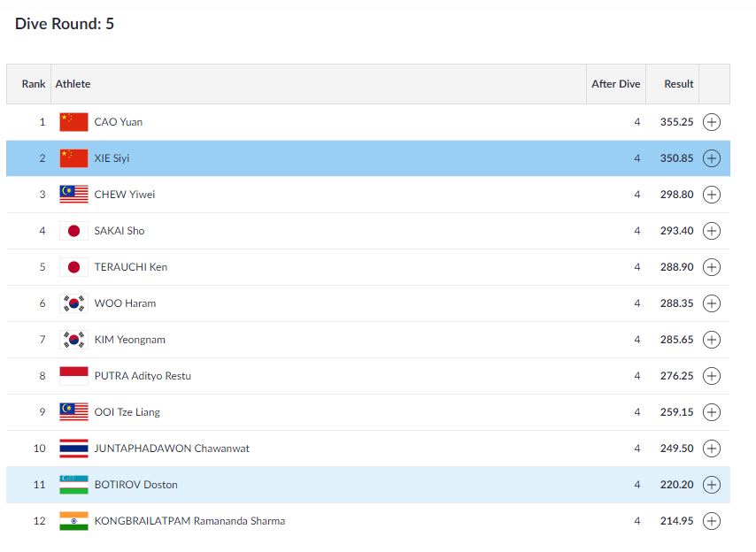Click India flag beside KONGBRAILATPAM
Screen dimensions: 756x552
(73, 521)
